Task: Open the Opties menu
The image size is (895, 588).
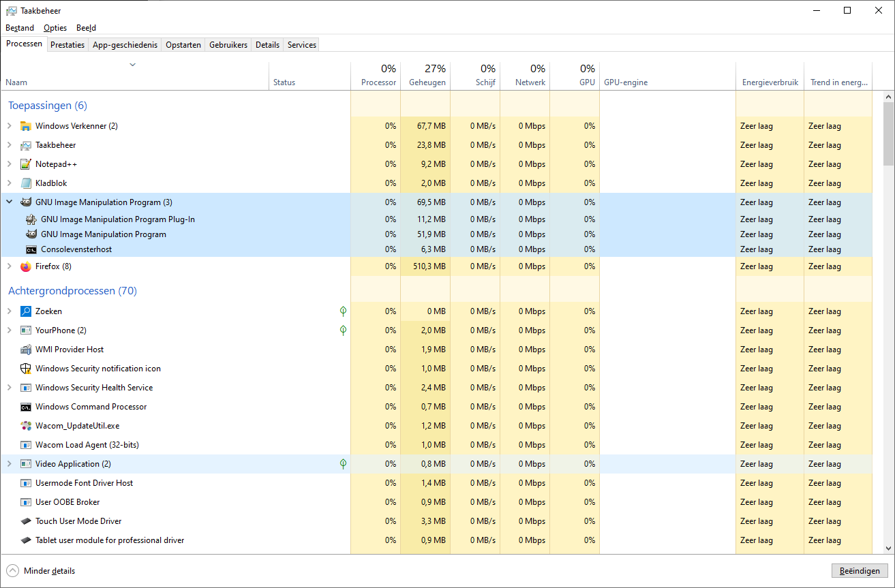Action: pos(55,28)
